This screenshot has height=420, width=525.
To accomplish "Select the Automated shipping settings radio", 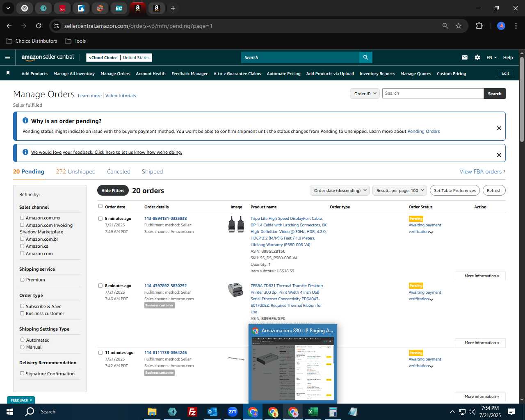I will 22,340.
